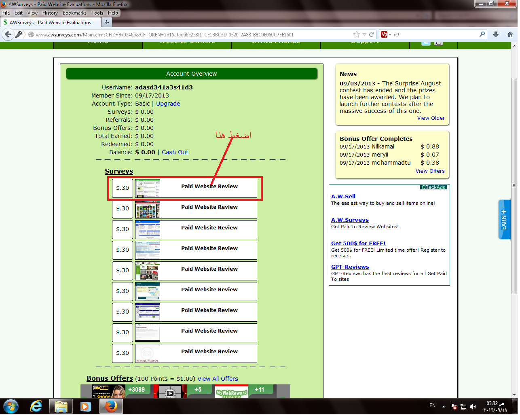This screenshot has width=520, height=420.
Task: Open Windows Media Player taskbar icon
Action: [x=85, y=406]
